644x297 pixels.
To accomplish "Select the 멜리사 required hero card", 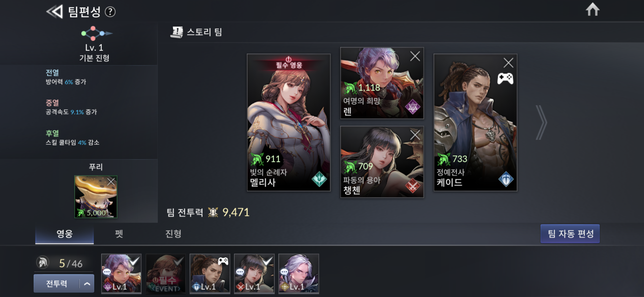I will pyautogui.click(x=289, y=122).
